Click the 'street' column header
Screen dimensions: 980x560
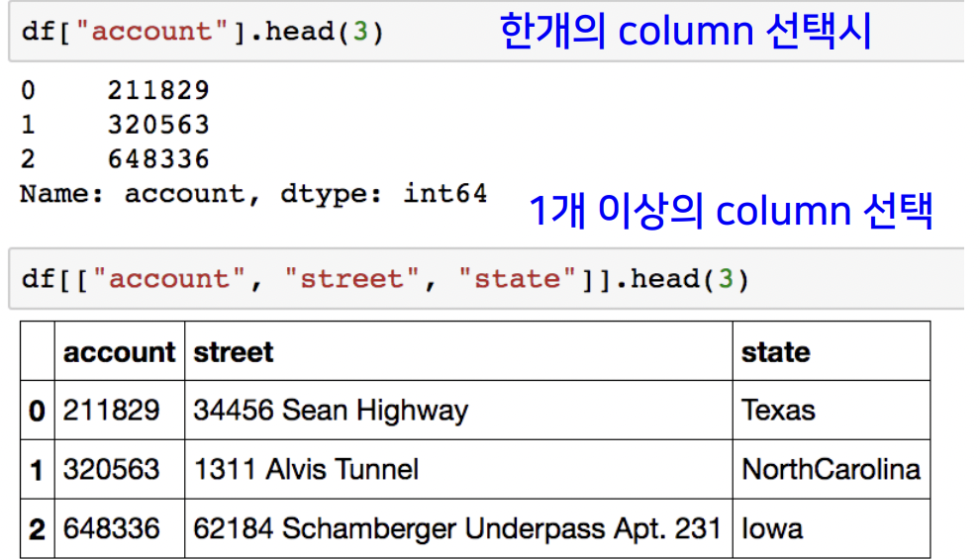pos(458,352)
